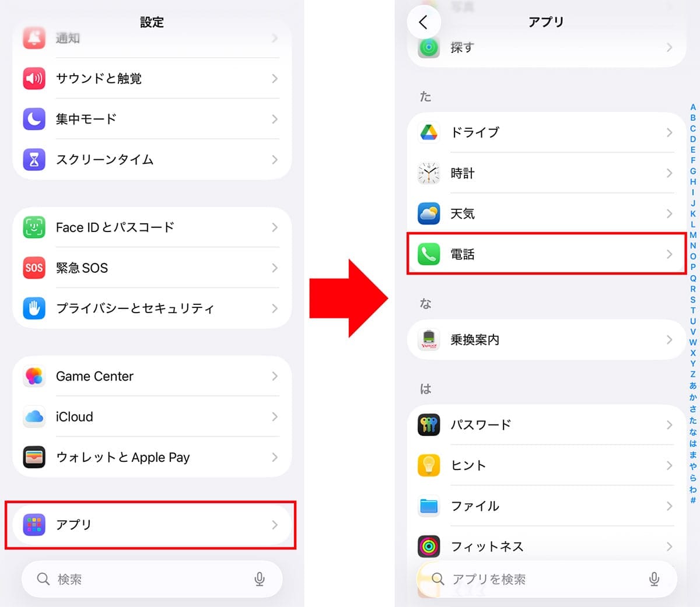Image resolution: width=700 pixels, height=607 pixels.
Task: Open the スクリーンタイム settings entry
Action: 152,159
